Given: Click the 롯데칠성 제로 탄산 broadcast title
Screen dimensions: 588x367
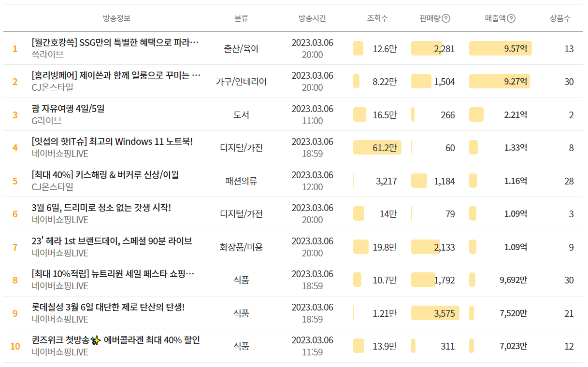Looking at the screenshot, I should (108, 307).
